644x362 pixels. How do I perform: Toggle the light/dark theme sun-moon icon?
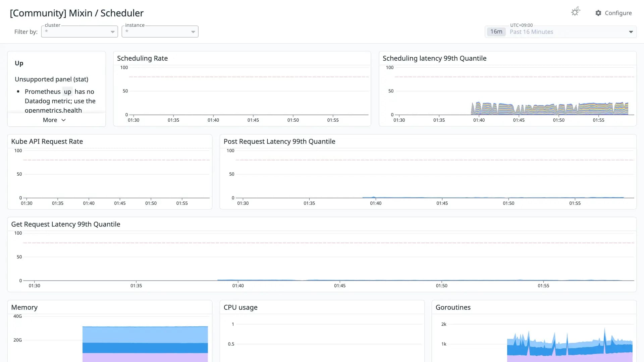(576, 12)
